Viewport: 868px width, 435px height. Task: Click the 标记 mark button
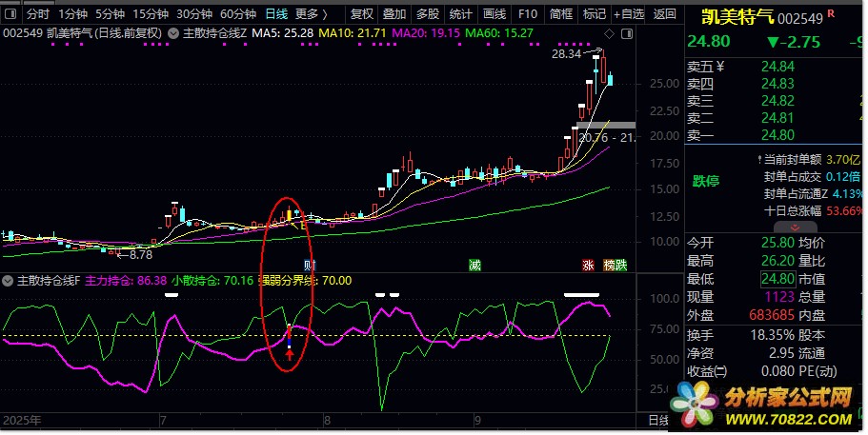pyautogui.click(x=595, y=14)
